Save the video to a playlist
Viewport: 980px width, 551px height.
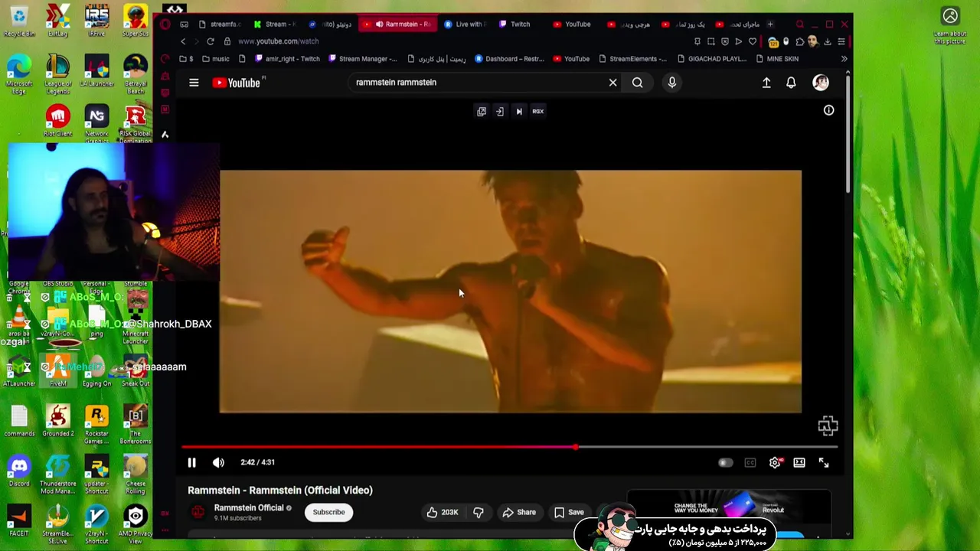568,512
